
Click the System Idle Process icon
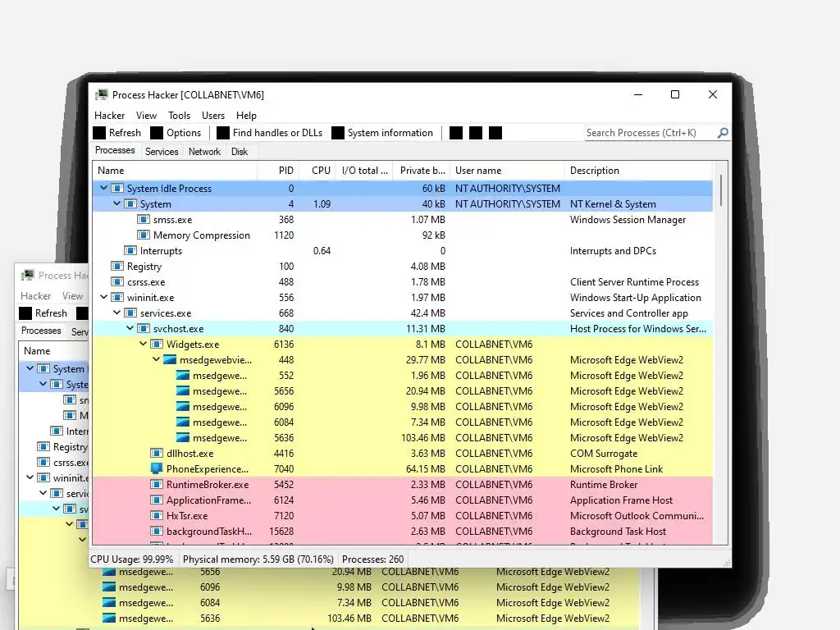pos(116,189)
